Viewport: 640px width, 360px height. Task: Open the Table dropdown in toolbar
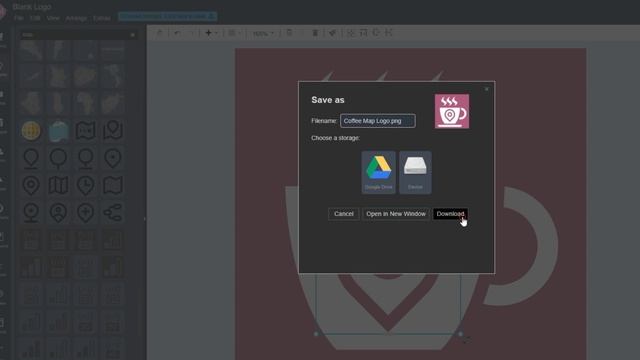(234, 33)
